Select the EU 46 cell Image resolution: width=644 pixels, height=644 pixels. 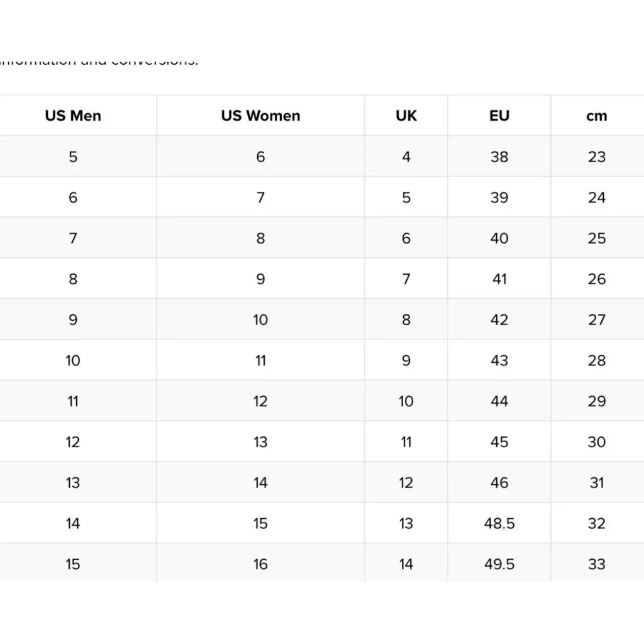(x=499, y=482)
